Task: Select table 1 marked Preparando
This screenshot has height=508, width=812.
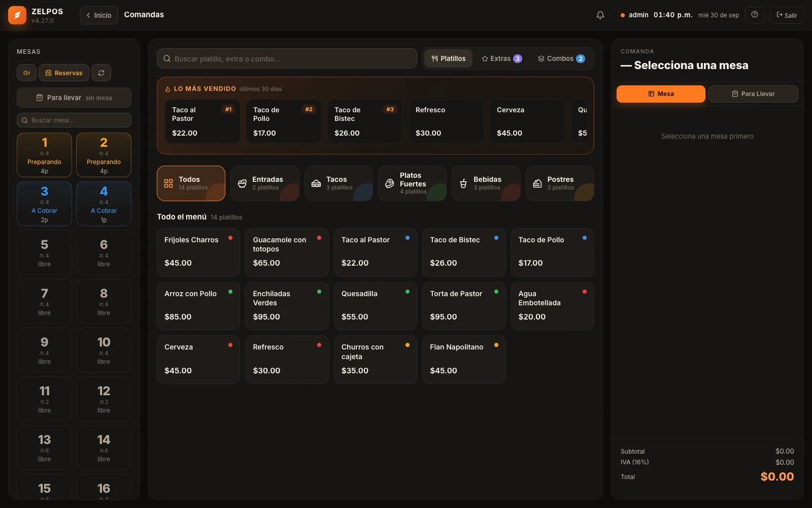Action: [x=44, y=155]
